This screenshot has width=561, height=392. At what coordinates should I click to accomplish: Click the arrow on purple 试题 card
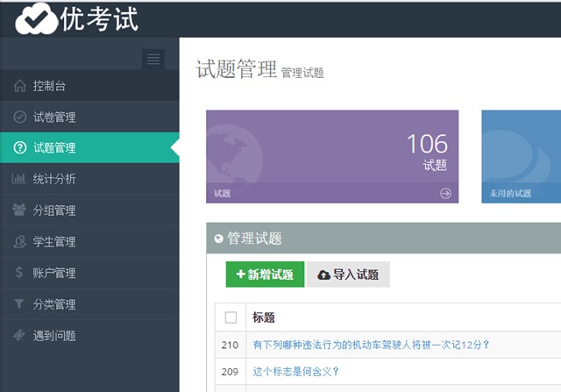(445, 193)
